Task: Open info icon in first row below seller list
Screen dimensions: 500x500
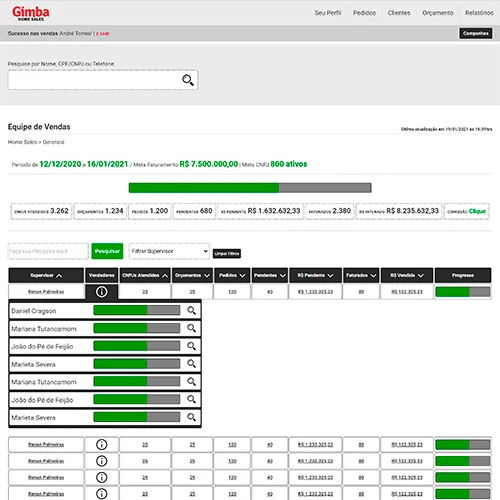Action: click(102, 445)
